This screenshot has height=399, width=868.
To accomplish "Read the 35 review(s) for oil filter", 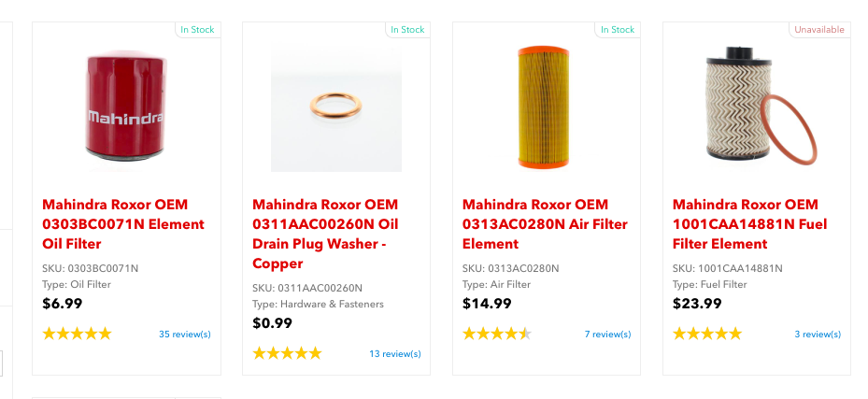I will tap(185, 334).
